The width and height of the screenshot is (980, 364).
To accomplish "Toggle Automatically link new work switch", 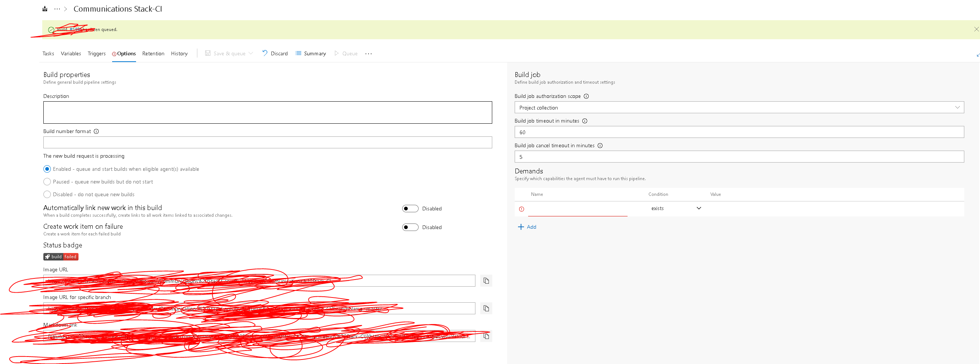I will click(410, 209).
